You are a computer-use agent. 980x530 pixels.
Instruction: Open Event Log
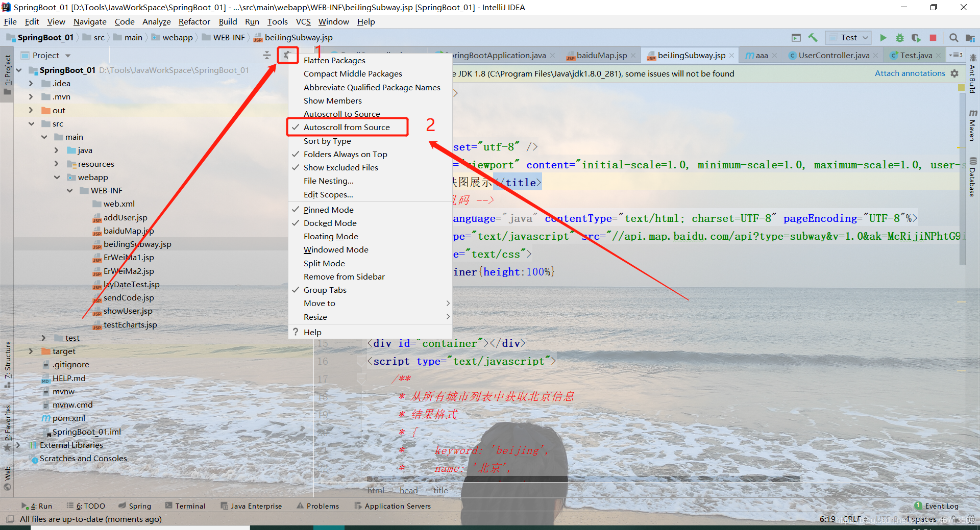[937, 506]
